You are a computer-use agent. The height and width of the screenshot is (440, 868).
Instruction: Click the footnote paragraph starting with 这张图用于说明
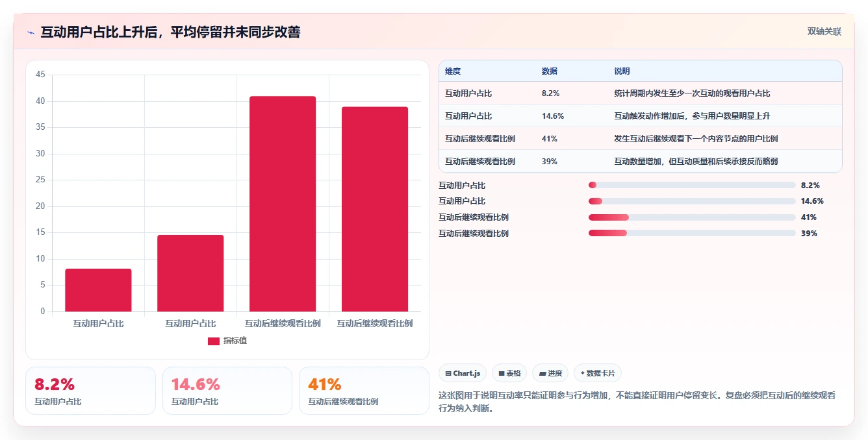point(637,401)
